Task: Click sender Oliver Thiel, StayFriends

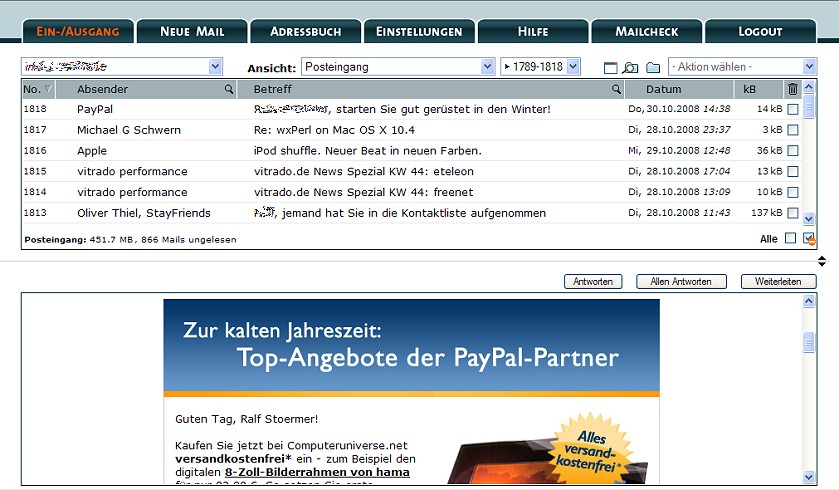Action: (143, 213)
